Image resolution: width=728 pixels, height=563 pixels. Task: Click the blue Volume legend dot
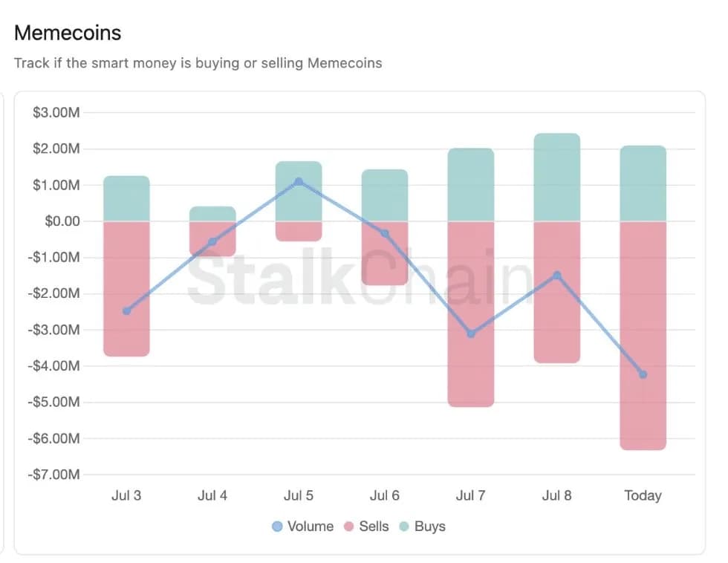277,527
